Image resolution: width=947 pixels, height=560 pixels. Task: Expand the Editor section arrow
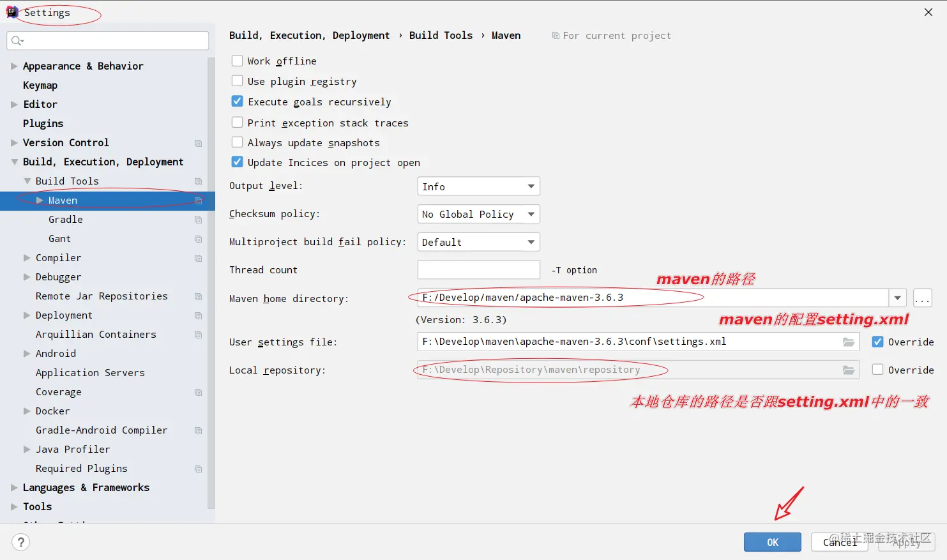14,105
